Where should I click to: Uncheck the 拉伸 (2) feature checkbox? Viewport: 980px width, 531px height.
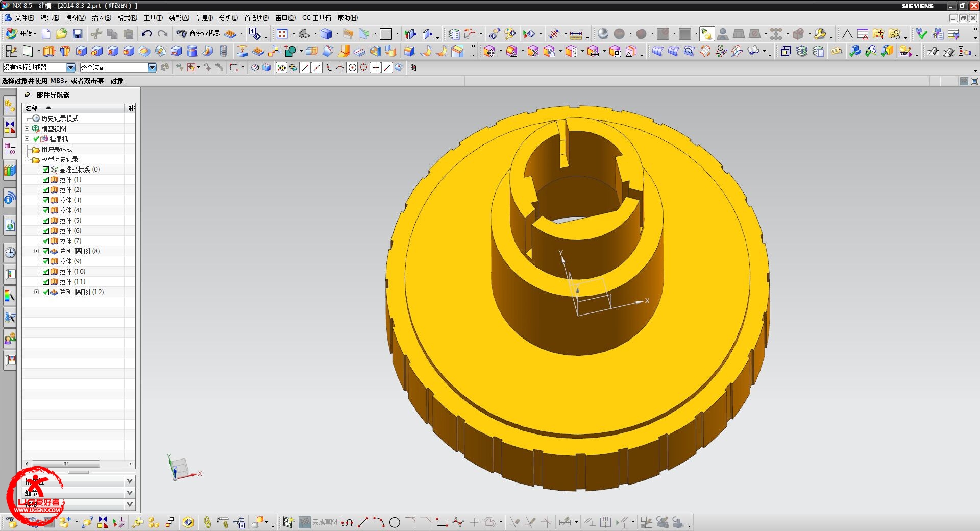(46, 190)
